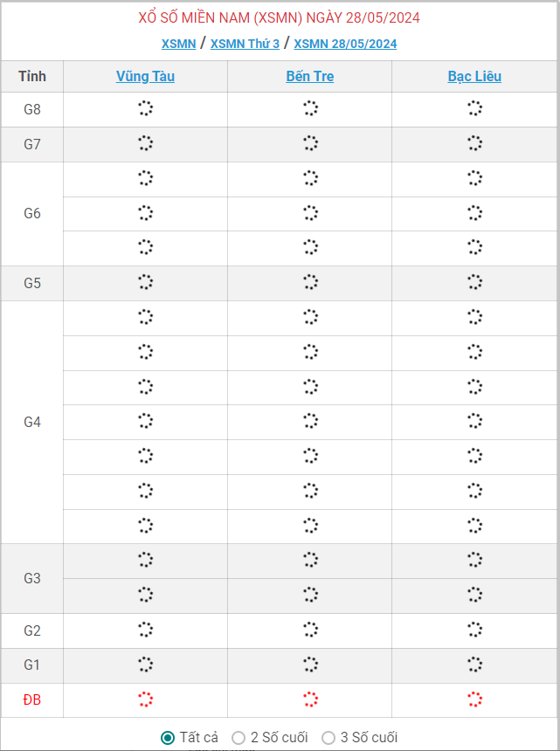Click the Bạc Liêu G8 loading spinner
Image resolution: width=560 pixels, height=751 pixels.
474,108
